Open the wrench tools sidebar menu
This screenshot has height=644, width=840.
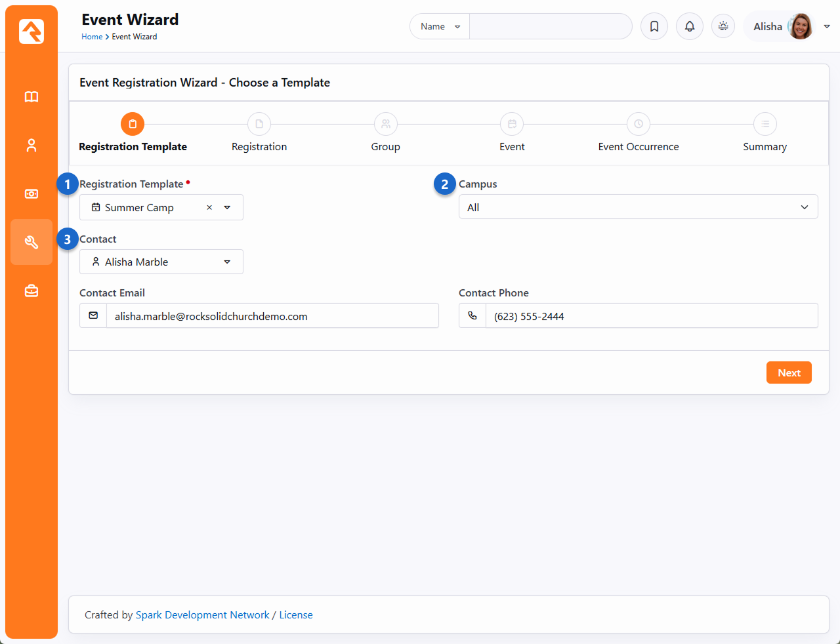(x=31, y=242)
